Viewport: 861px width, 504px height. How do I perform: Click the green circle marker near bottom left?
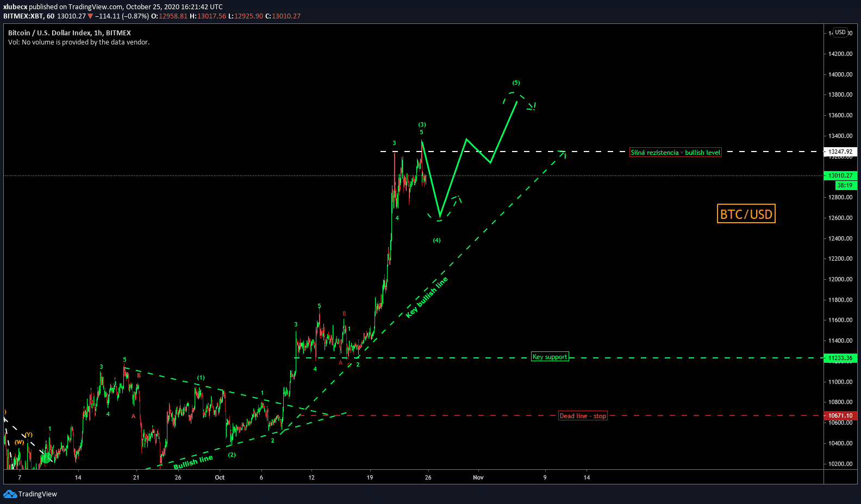click(46, 458)
